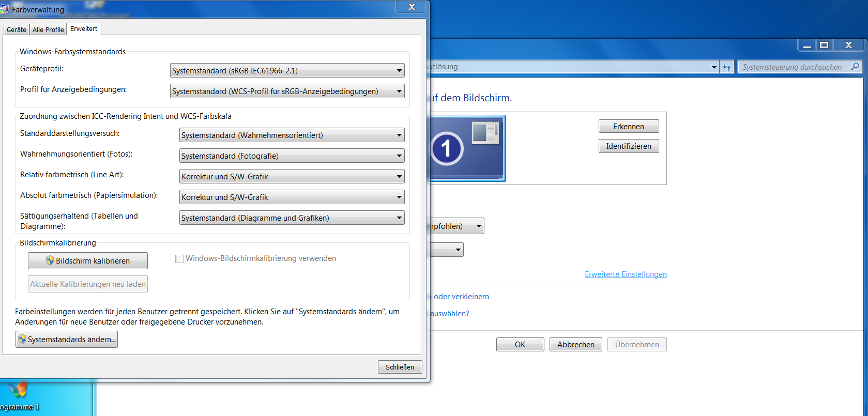Open Absolut farbmetrisch (Papiersimulation) dropdown
Screen dimensions: 868x416
(x=292, y=197)
